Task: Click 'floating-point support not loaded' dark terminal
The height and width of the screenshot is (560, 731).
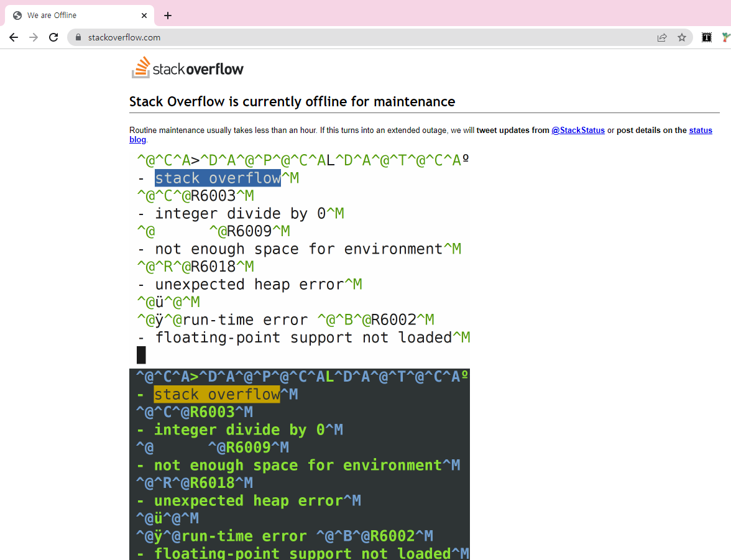Action: point(303,553)
